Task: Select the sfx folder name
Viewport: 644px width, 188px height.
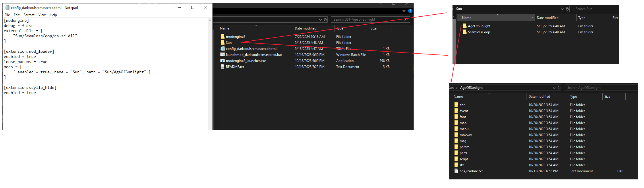Action: pyautogui.click(x=462, y=165)
